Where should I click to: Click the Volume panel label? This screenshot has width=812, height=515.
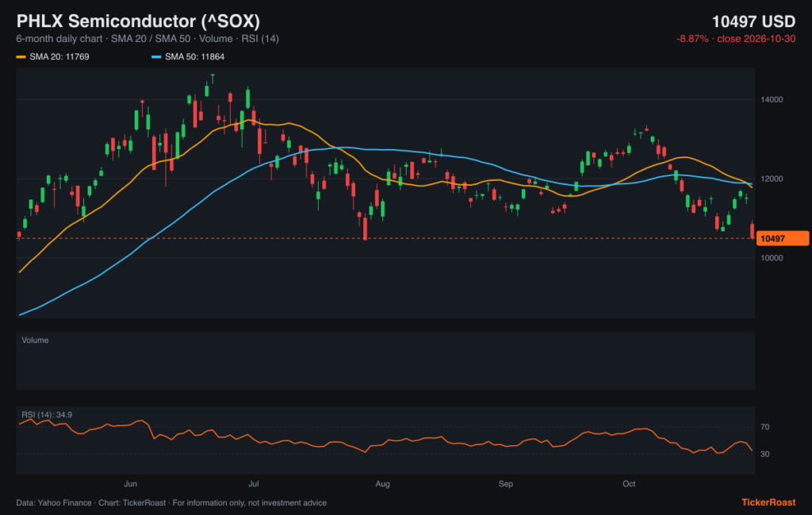click(35, 340)
